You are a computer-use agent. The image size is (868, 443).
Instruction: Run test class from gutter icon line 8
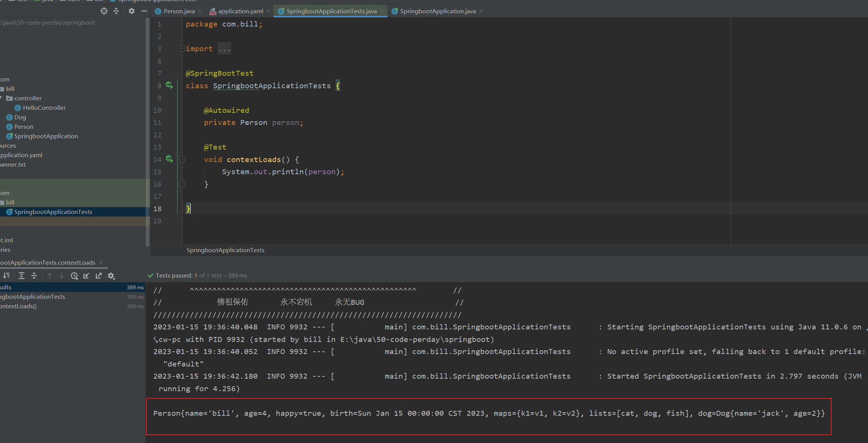coord(169,86)
